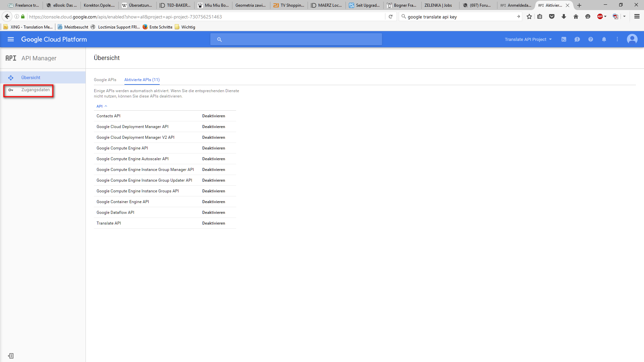
Task: Activate the Cloud Shell icon
Action: pyautogui.click(x=564, y=40)
